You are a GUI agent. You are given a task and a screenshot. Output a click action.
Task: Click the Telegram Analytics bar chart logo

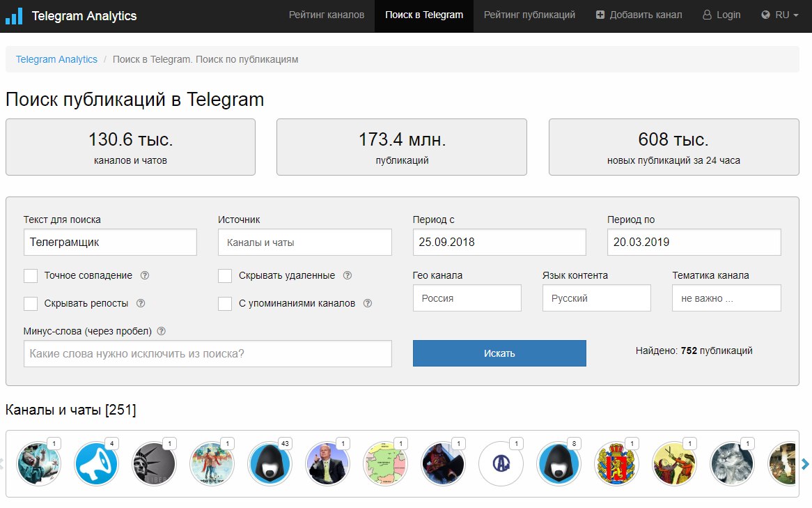pyautogui.click(x=14, y=16)
